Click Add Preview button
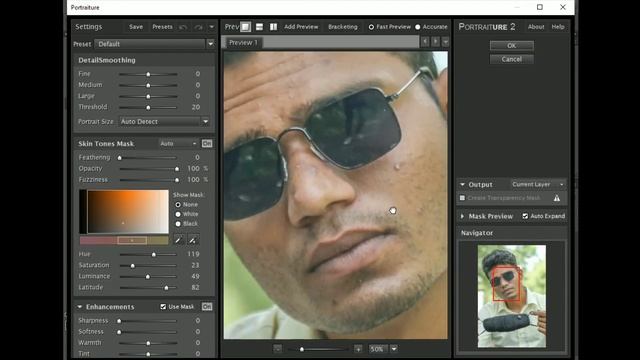The width and height of the screenshot is (640, 360). point(301,27)
